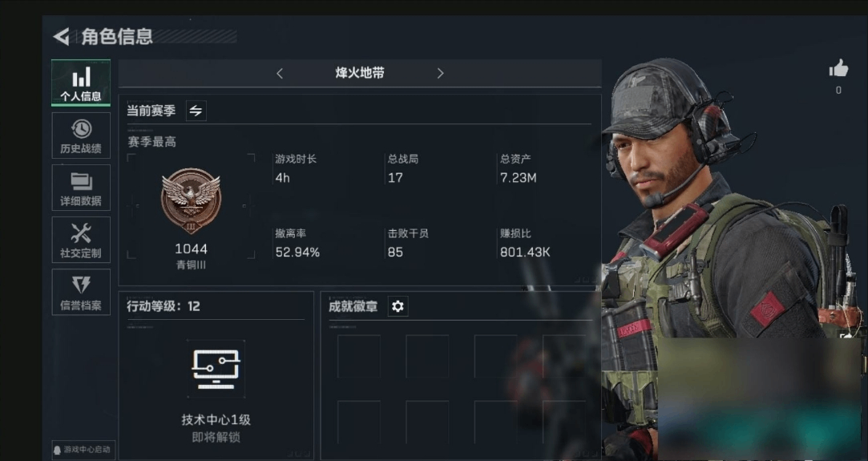Switch to previous mode with left chevron
The image size is (868, 461).
(280, 73)
